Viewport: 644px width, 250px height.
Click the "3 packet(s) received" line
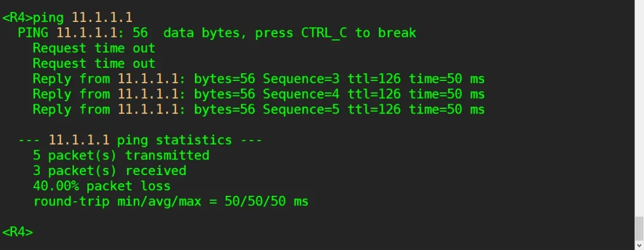click(110, 171)
